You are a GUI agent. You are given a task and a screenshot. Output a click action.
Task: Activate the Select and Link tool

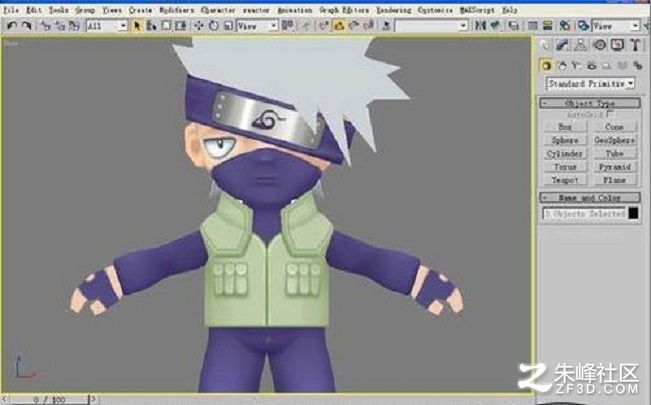45,26
